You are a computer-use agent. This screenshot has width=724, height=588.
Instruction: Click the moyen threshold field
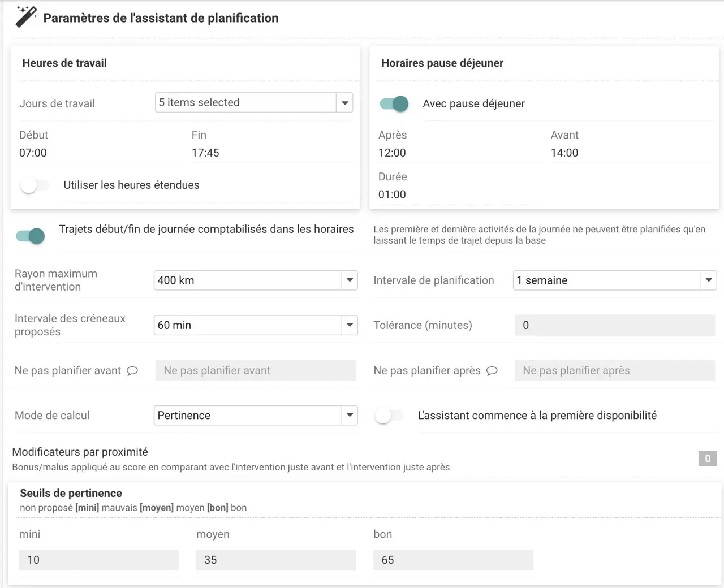pyautogui.click(x=276, y=560)
